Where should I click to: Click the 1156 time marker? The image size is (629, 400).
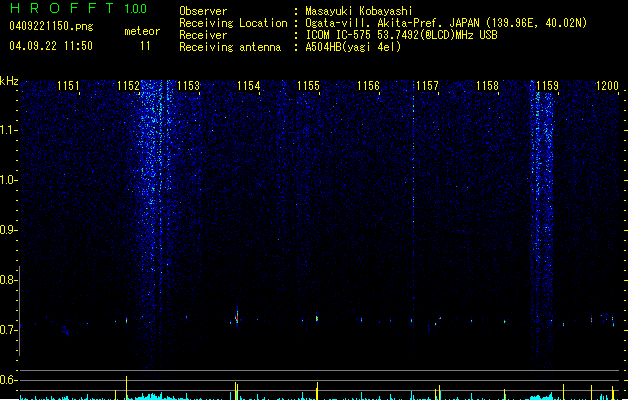pyautogui.click(x=368, y=86)
